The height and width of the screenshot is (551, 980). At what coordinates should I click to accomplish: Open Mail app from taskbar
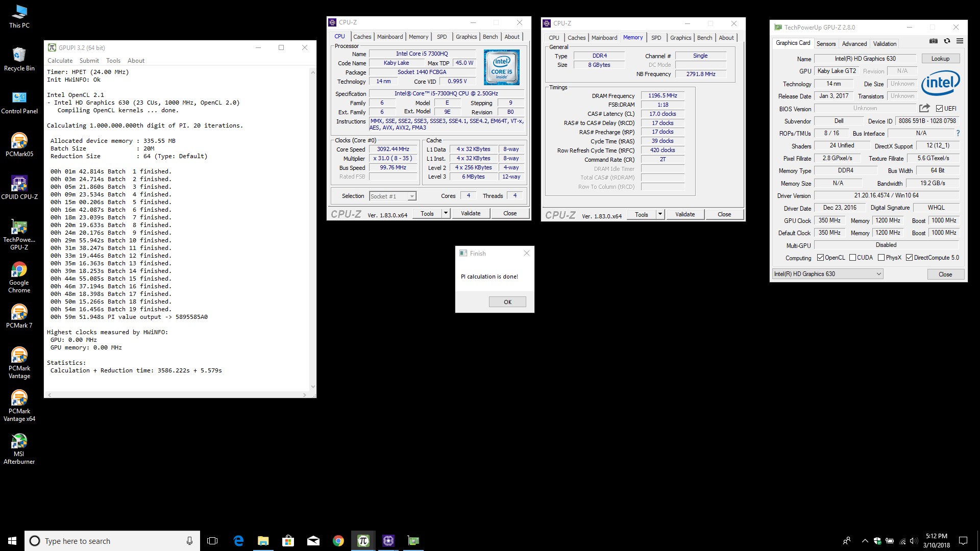click(313, 541)
